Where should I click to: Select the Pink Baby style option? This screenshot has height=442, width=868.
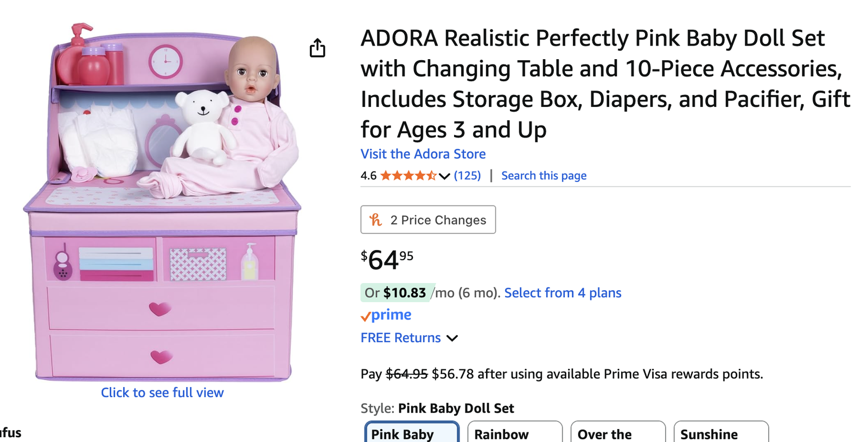(411, 434)
